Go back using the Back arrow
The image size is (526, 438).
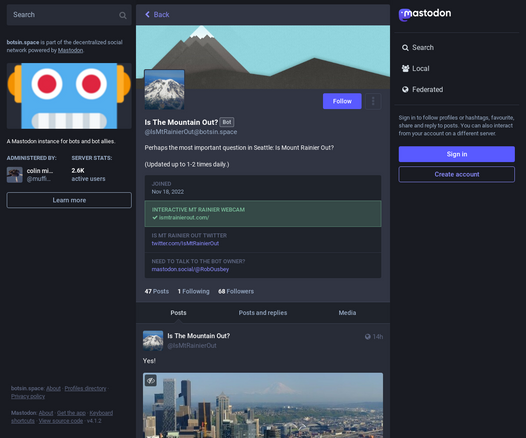[x=157, y=15]
